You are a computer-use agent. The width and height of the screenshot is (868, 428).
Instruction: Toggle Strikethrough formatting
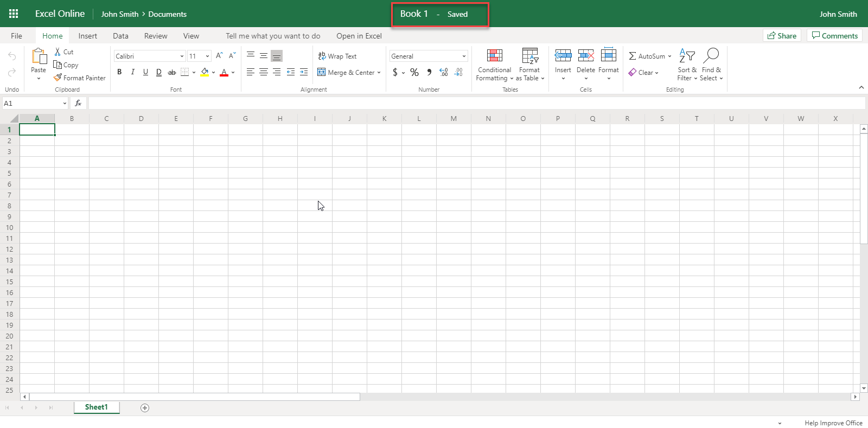[x=172, y=72]
